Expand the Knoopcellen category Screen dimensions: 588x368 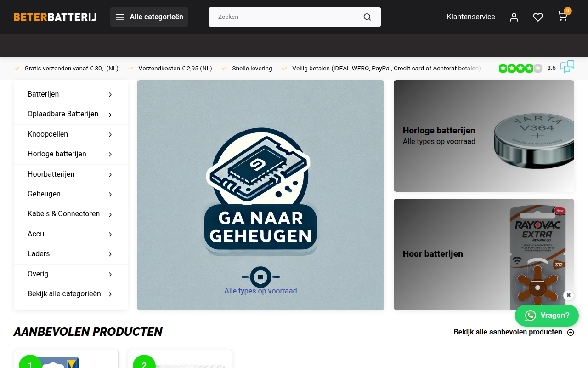(x=71, y=134)
